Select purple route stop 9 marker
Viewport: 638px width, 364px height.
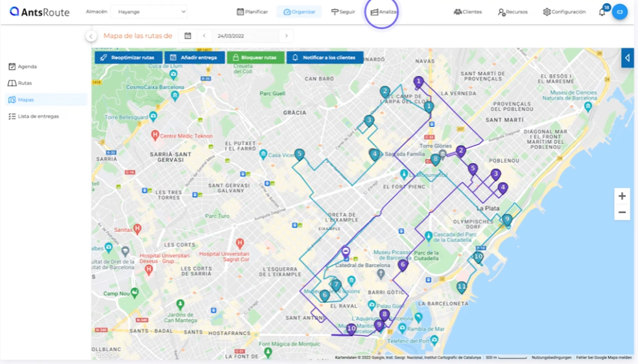(379, 325)
